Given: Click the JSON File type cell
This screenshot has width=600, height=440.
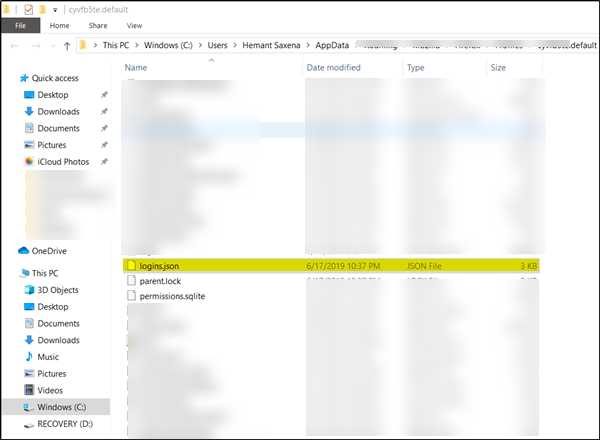Looking at the screenshot, I should pos(424,266).
